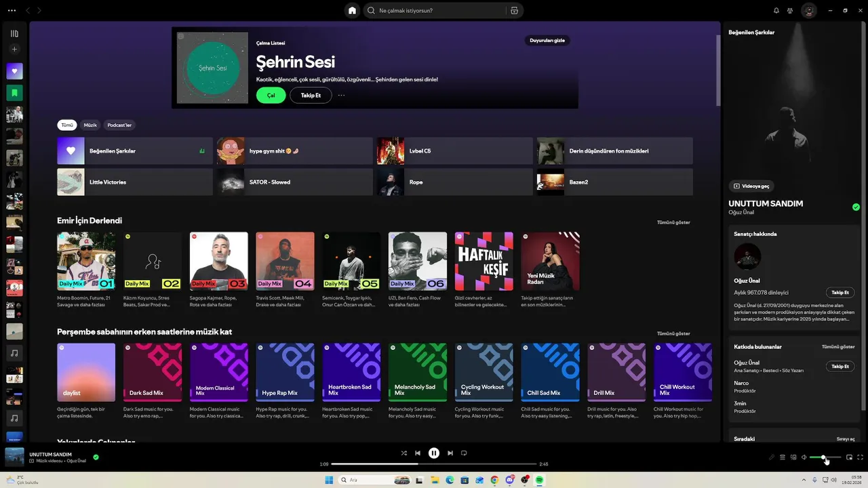The width and height of the screenshot is (868, 488).
Task: Toggle shuffle playback
Action: (404, 453)
